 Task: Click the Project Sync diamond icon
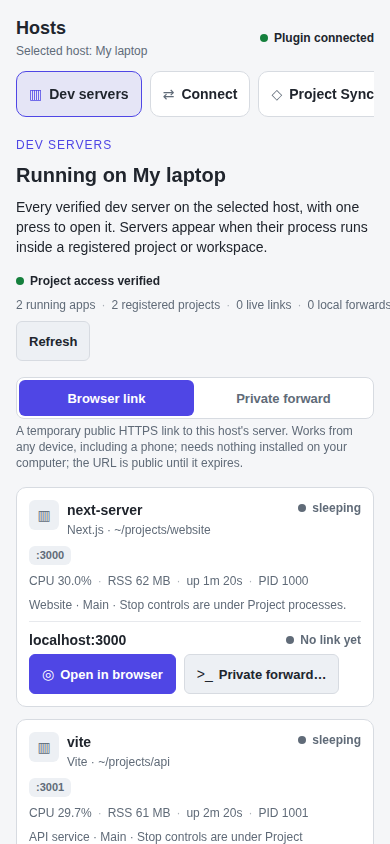(276, 95)
